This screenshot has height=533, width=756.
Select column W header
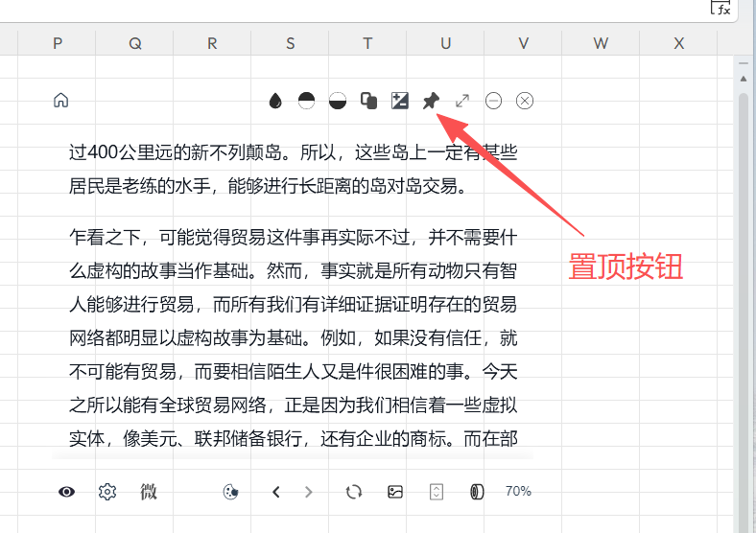pos(601,43)
